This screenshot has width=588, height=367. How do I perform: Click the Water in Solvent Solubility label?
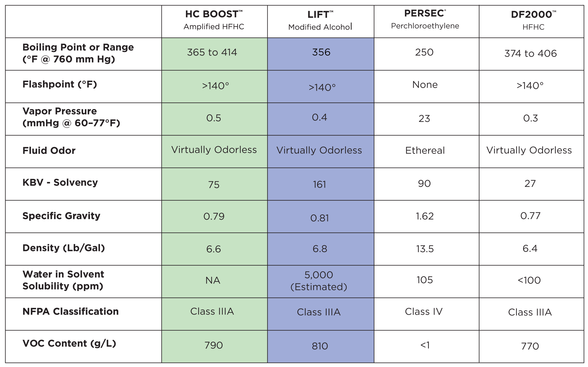coord(63,280)
